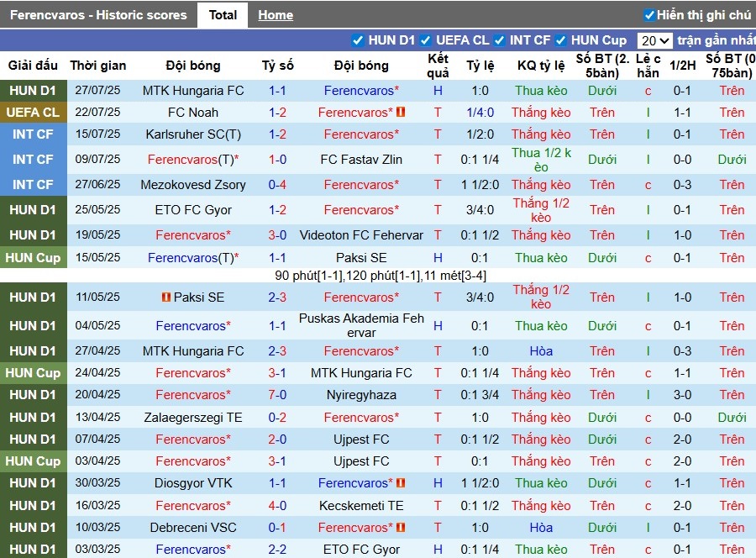Screen dimensions: 756x558
Task: Select the INT CF league label on 15/07/25
Action: [x=33, y=134]
